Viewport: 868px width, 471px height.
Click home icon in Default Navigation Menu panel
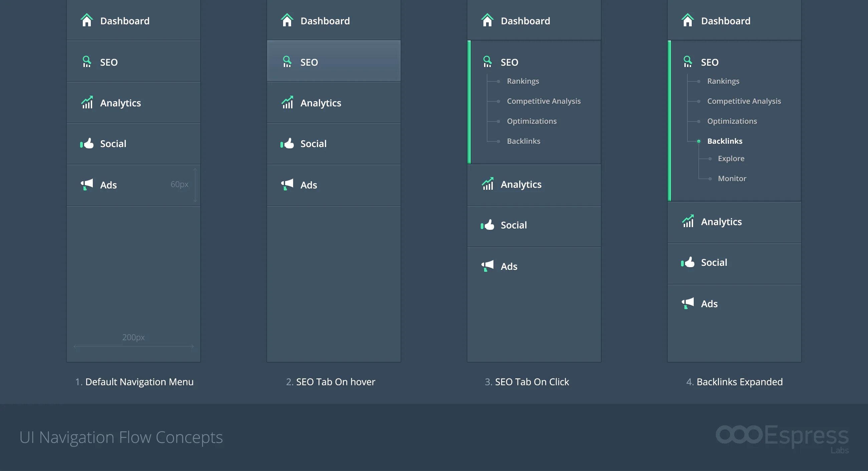pyautogui.click(x=86, y=20)
